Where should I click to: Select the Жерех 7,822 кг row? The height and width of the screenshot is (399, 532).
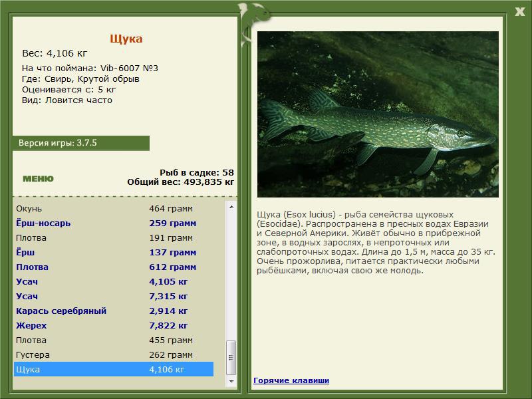[x=114, y=325]
